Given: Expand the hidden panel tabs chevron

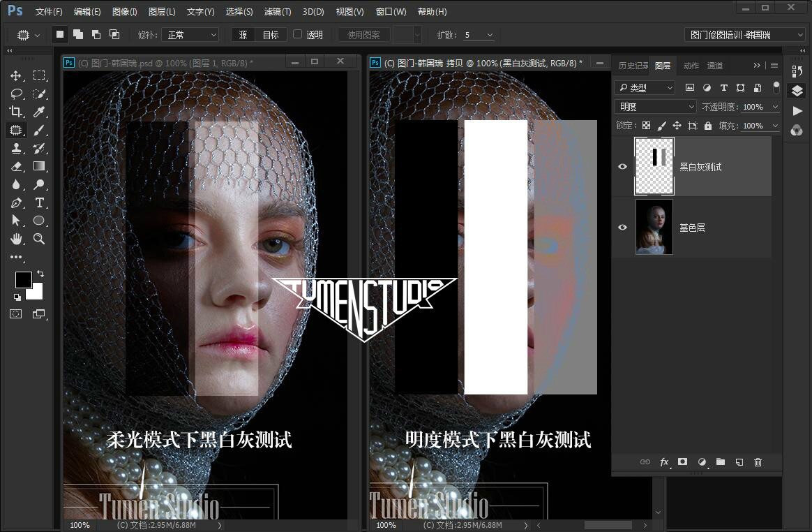Looking at the screenshot, I should tap(757, 66).
